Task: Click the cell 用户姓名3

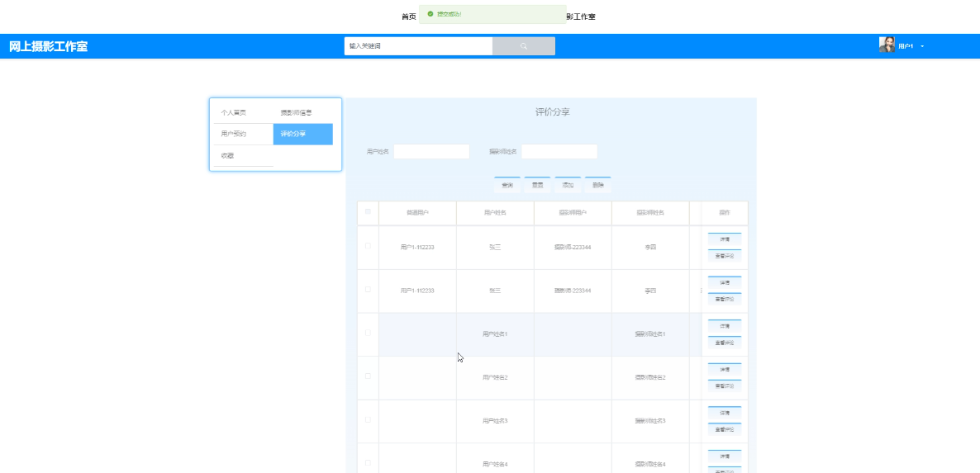Action: click(x=495, y=421)
